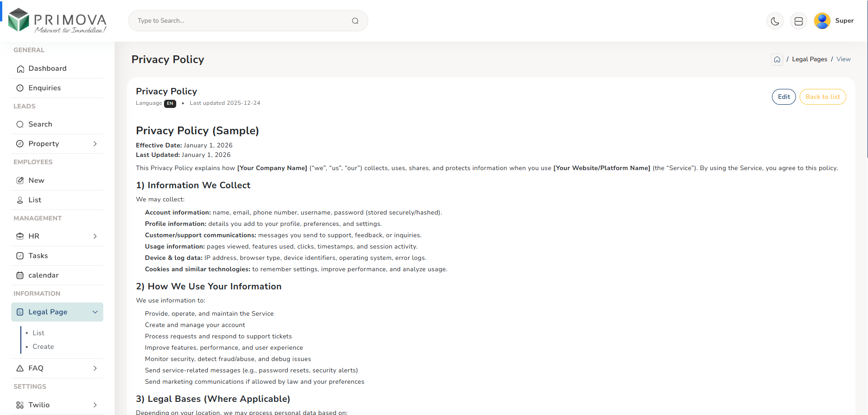This screenshot has width=868, height=415.
Task: Expand the FAQ submenu arrow
Action: pos(95,368)
